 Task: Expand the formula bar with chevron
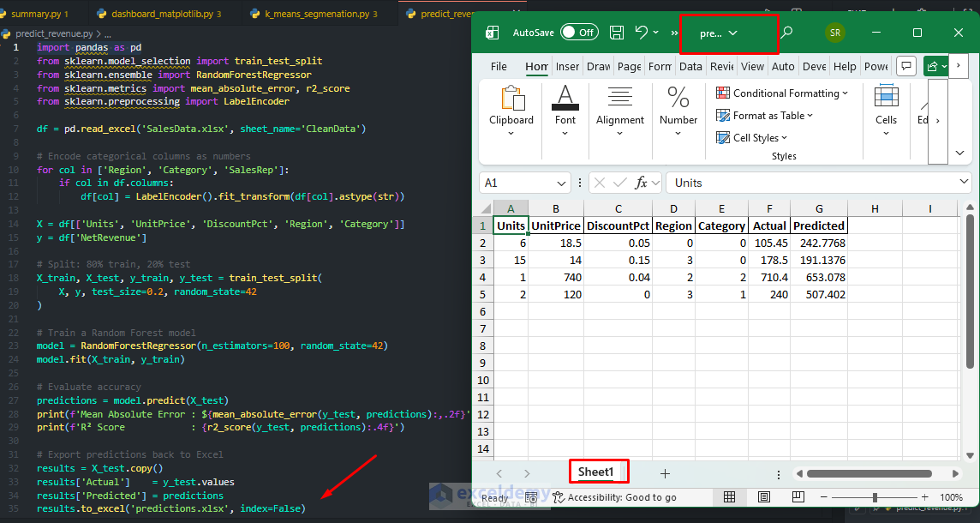point(964,182)
